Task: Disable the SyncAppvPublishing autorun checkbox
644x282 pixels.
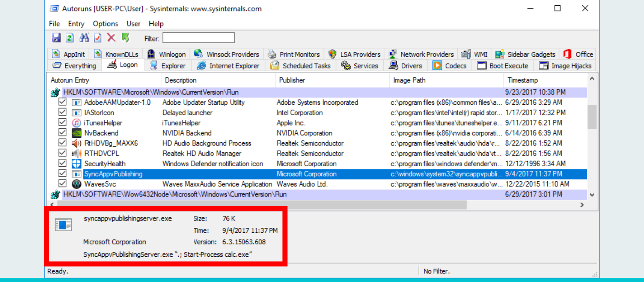Action: click(x=62, y=173)
